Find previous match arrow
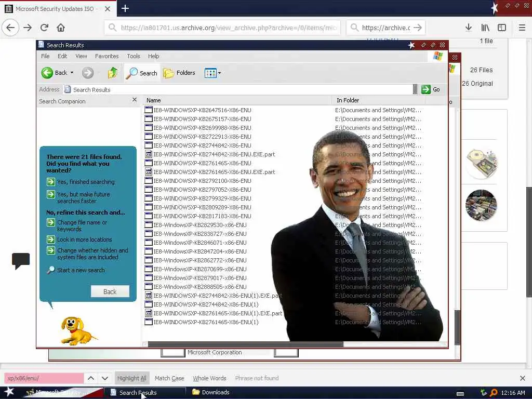This screenshot has height=399, width=532. 91,378
